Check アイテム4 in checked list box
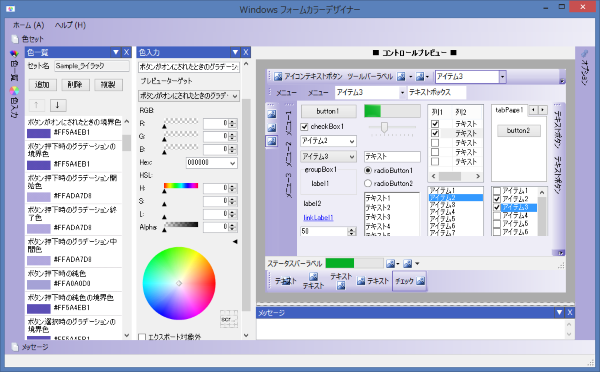600x372 pixels. click(497, 216)
